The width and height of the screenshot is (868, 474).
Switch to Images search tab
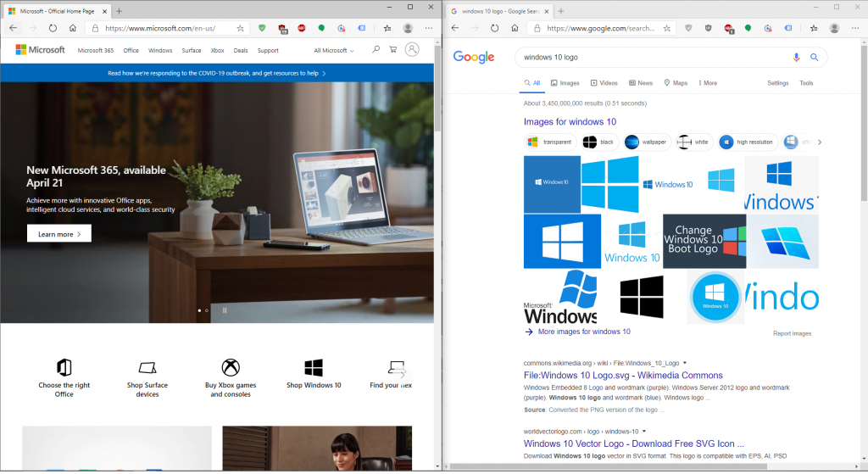point(565,83)
